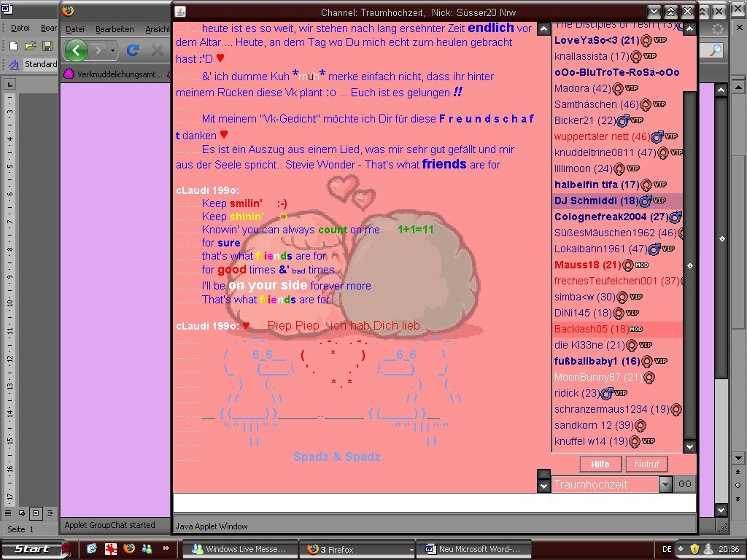Select user fußballbaby1 in list
Image resolution: width=747 pixels, height=560 pixels.
(x=616, y=361)
